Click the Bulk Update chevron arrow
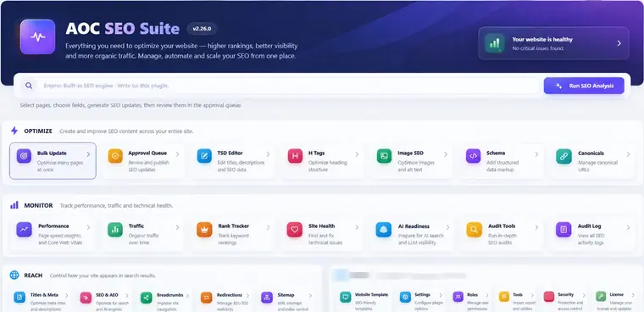 tap(88, 154)
